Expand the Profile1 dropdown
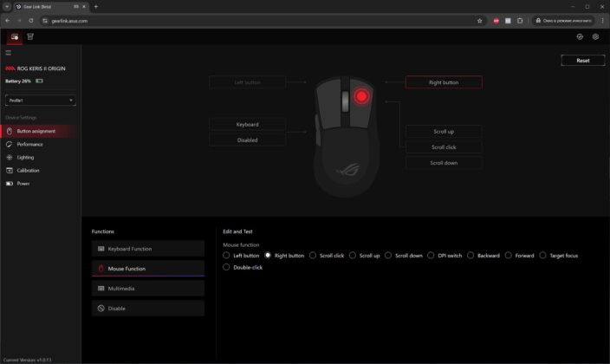 point(41,100)
